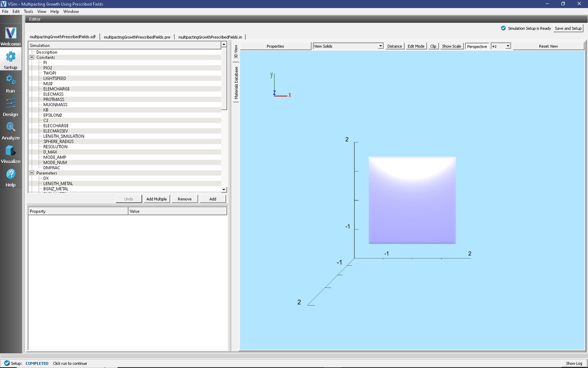Open the Visualize section
The height and width of the screenshot is (368, 588).
click(x=10, y=154)
